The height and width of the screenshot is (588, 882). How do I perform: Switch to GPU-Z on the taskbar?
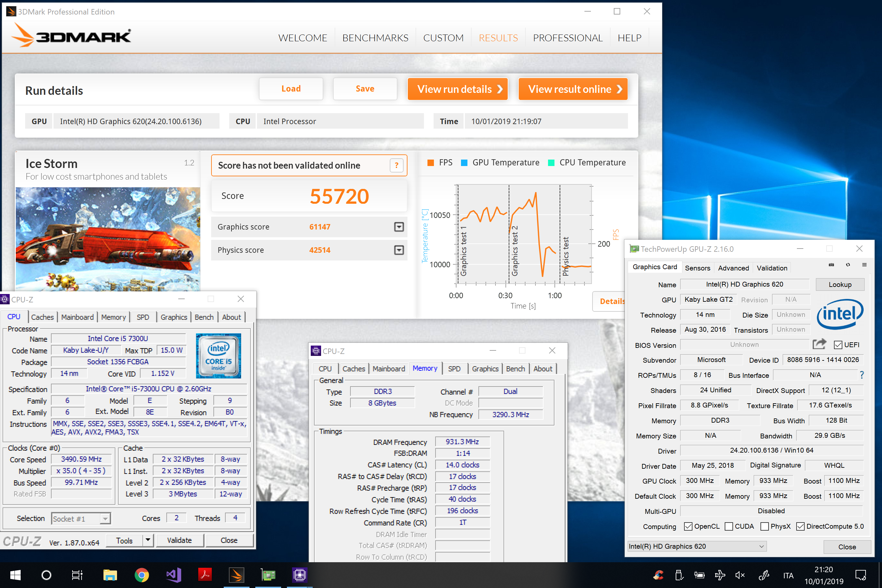coord(268,575)
